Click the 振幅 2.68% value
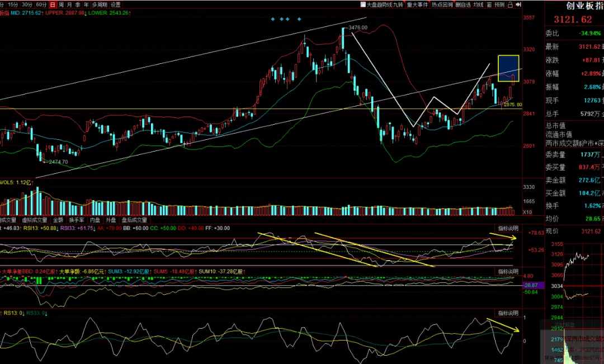The width and height of the screenshot is (604, 364). point(592,87)
